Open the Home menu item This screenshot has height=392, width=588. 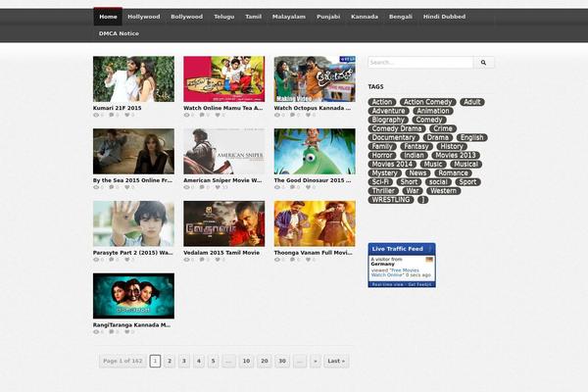[x=108, y=17]
